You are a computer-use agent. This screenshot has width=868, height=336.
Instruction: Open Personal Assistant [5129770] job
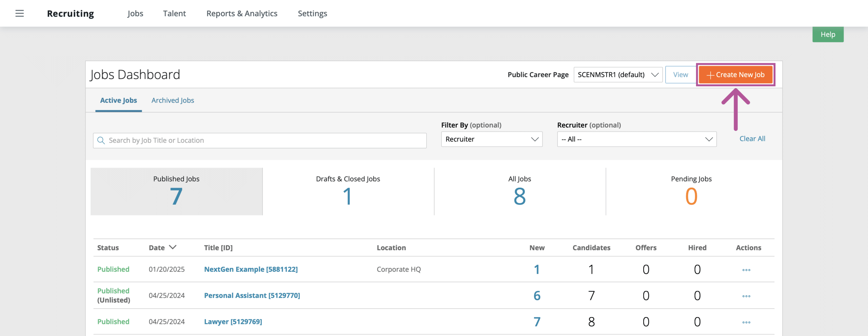(x=252, y=296)
